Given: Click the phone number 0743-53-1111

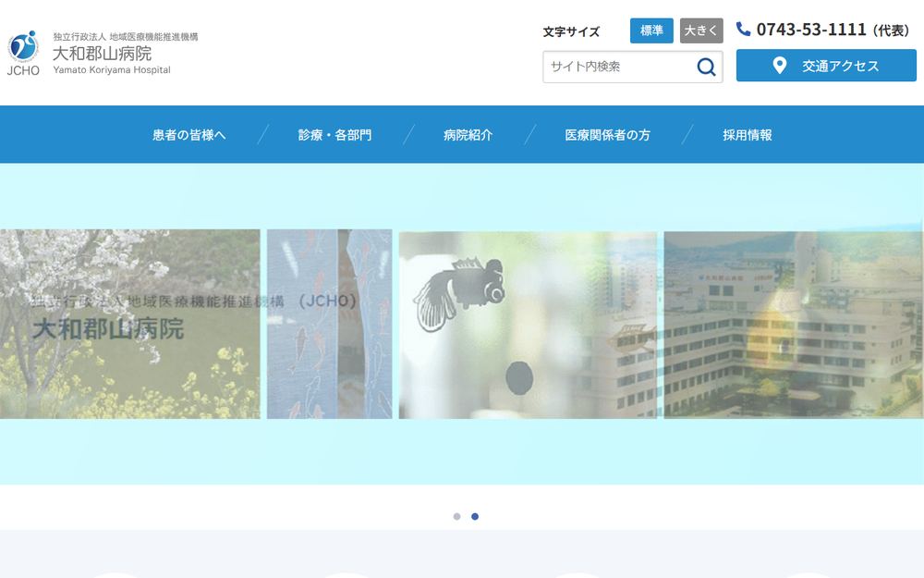Looking at the screenshot, I should 811,30.
